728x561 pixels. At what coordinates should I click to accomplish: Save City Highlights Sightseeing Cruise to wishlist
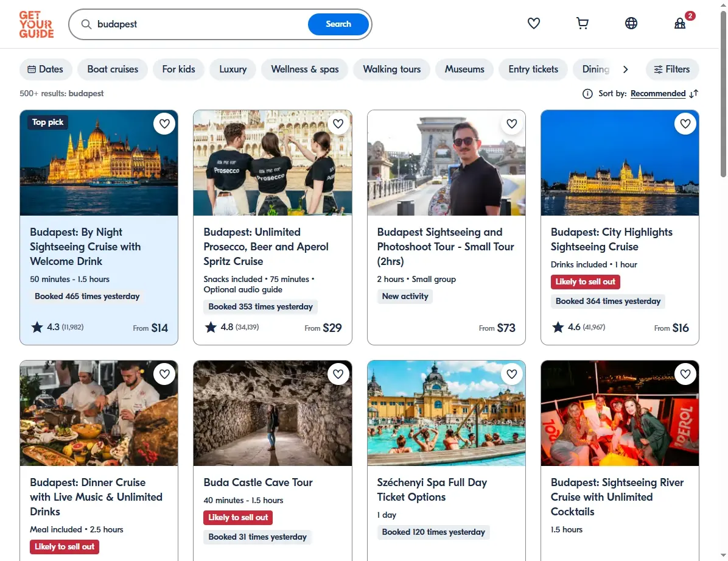[x=685, y=124]
